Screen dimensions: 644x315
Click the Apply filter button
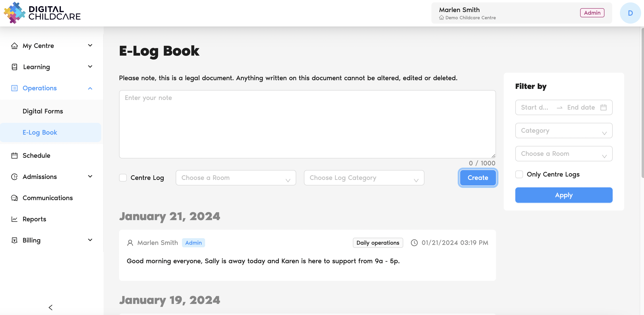point(563,195)
